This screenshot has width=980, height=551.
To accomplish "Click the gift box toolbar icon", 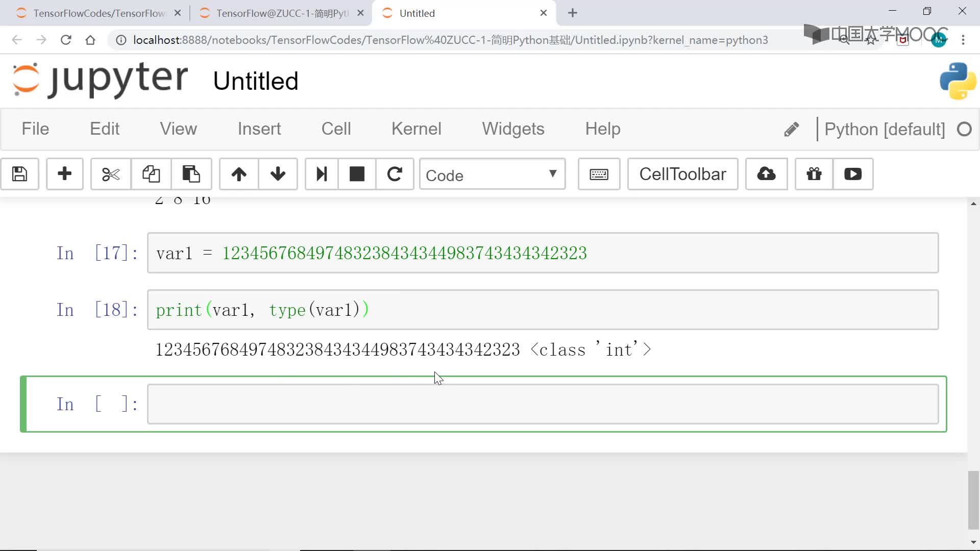I will 814,174.
